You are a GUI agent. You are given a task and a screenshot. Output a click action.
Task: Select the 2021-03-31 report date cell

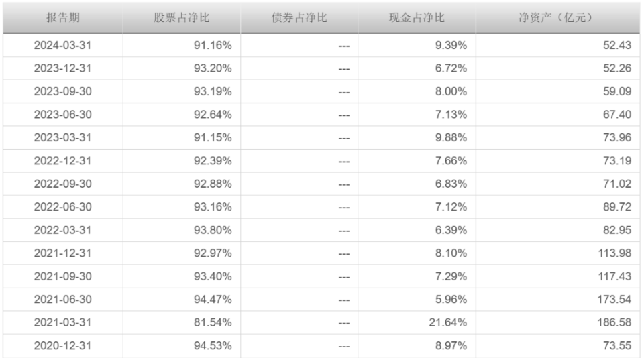[x=62, y=322]
